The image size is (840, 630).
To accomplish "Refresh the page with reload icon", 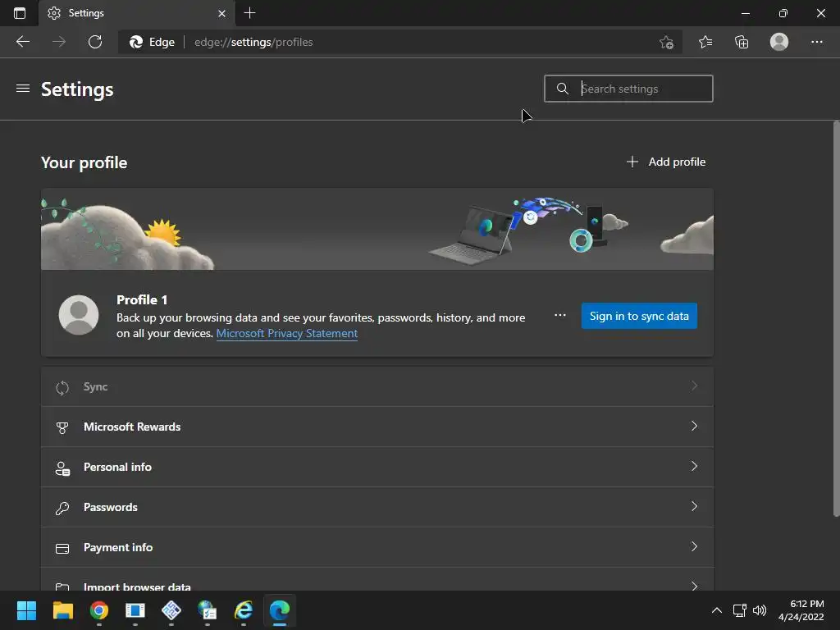I will tap(95, 42).
